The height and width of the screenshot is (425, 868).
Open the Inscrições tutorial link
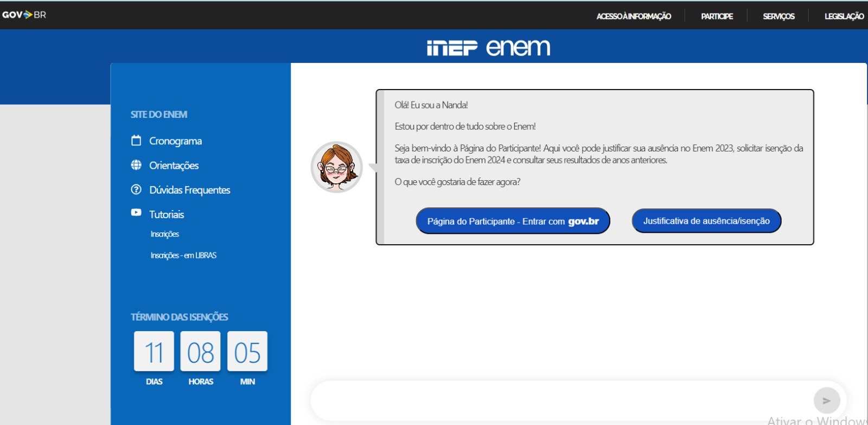(x=164, y=234)
